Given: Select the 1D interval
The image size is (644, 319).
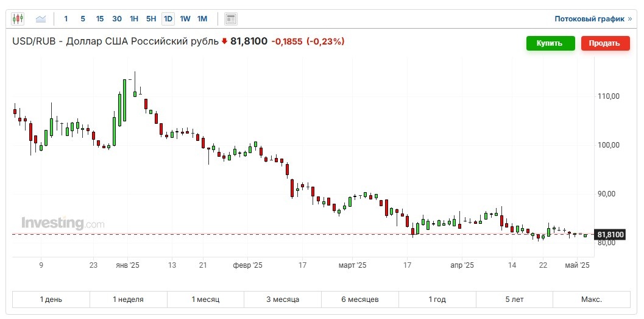Looking at the screenshot, I should click(168, 19).
